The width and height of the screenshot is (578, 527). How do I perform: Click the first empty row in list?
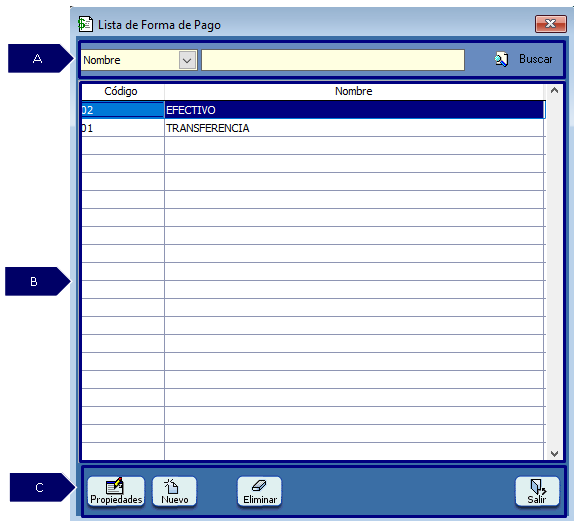pos(313,146)
